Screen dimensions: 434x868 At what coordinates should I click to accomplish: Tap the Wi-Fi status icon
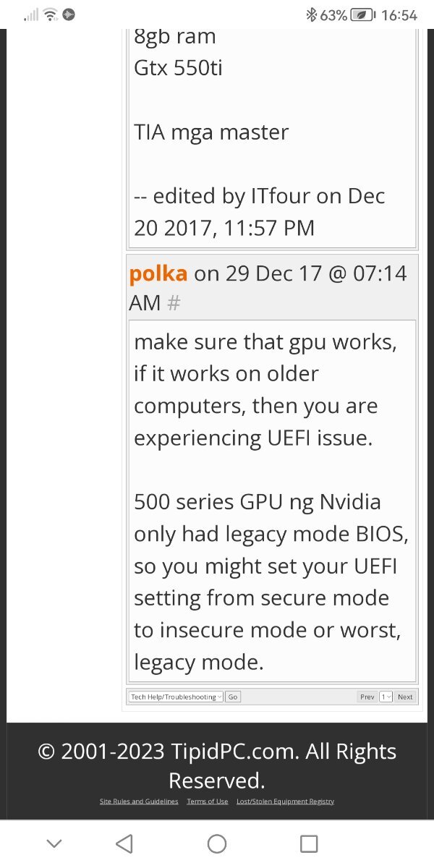[x=50, y=14]
